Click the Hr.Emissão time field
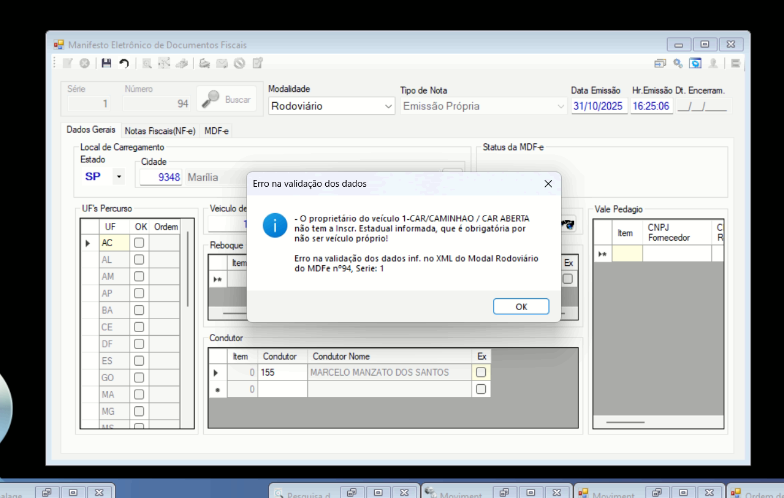The image size is (784, 498). (x=651, y=106)
